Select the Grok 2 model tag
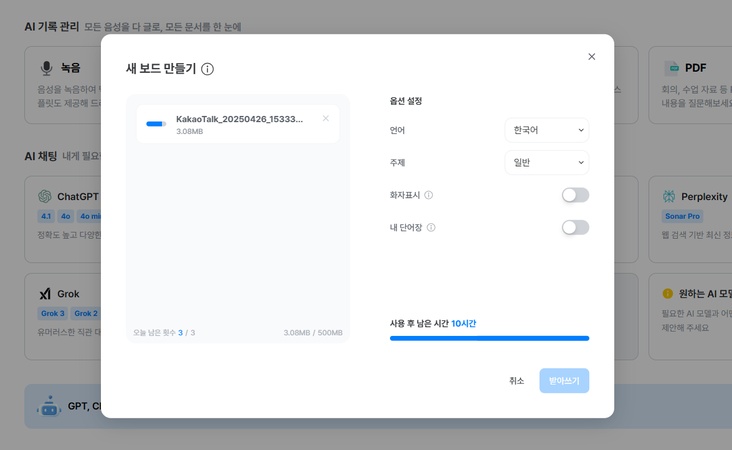Screen dimensions: 732x450 [86, 313]
